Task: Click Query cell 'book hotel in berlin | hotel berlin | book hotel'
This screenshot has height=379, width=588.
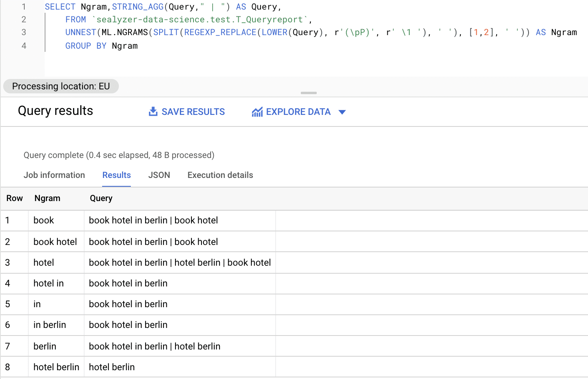Action: point(180,263)
